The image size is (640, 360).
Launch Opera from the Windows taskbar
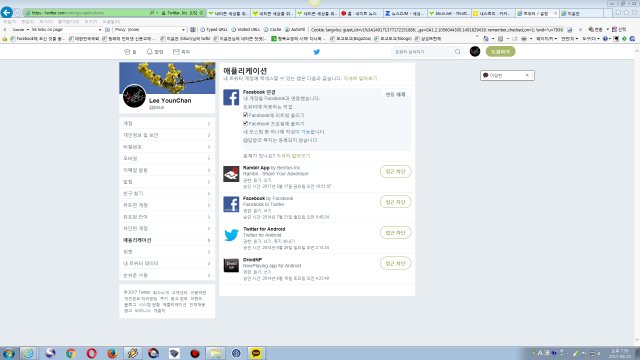[x=91, y=353]
